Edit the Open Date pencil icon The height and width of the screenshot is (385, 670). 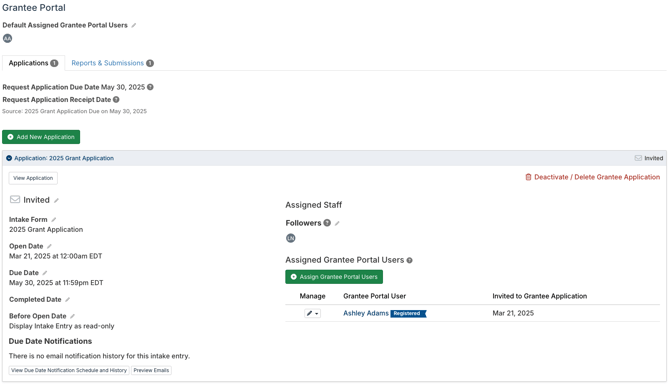(x=50, y=246)
